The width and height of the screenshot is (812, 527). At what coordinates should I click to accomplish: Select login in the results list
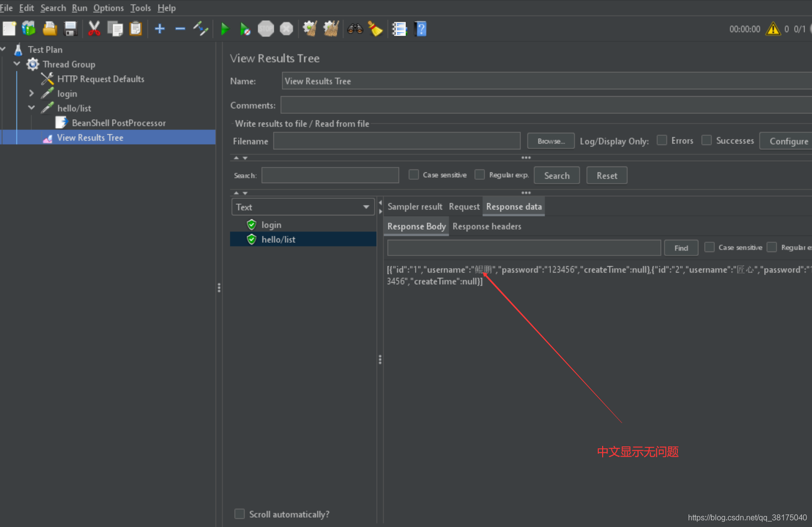[x=271, y=225]
